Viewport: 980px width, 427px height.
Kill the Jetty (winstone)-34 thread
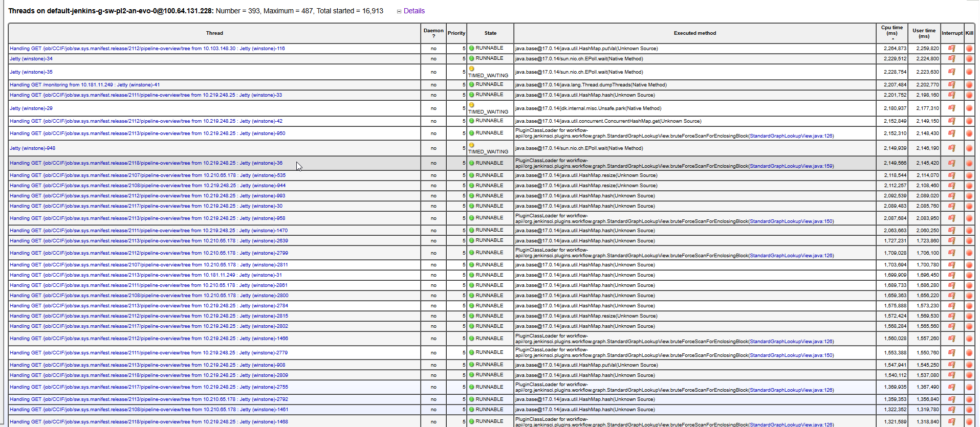pos(969,59)
